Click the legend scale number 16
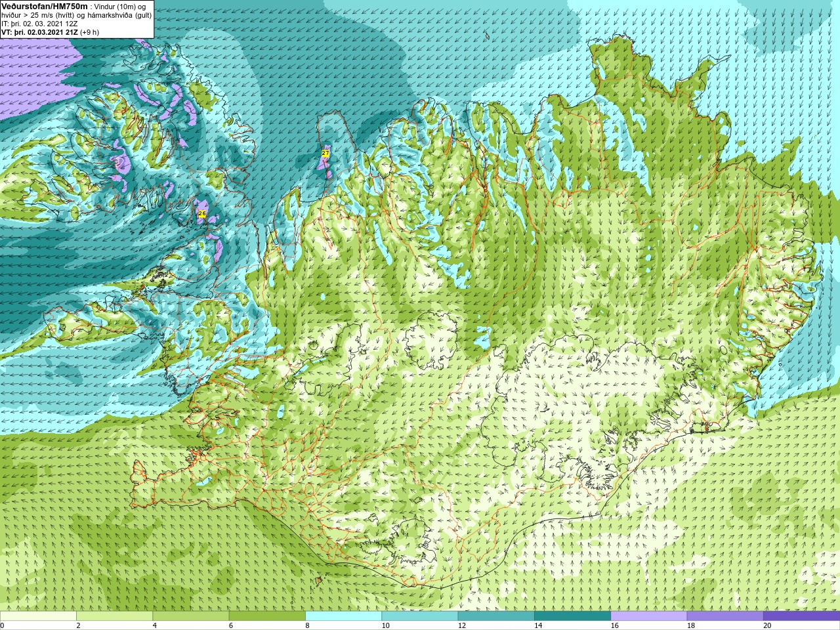840x630 pixels. tap(614, 625)
